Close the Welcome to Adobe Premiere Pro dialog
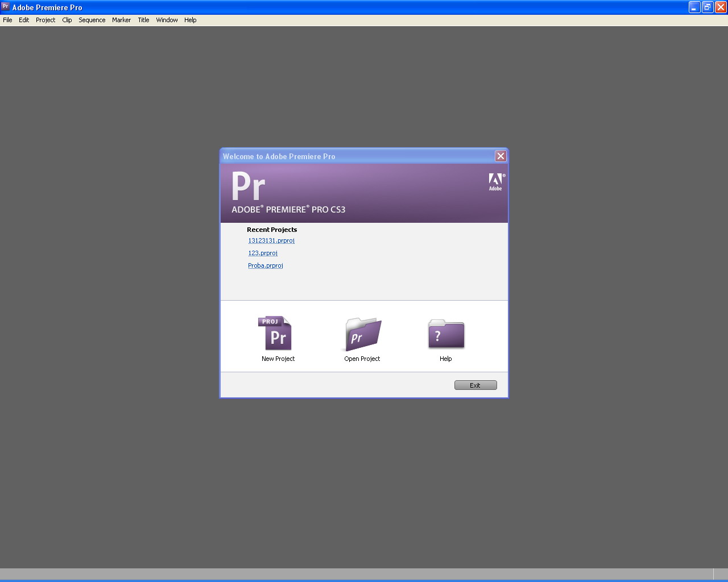This screenshot has height=582, width=728. [x=500, y=156]
